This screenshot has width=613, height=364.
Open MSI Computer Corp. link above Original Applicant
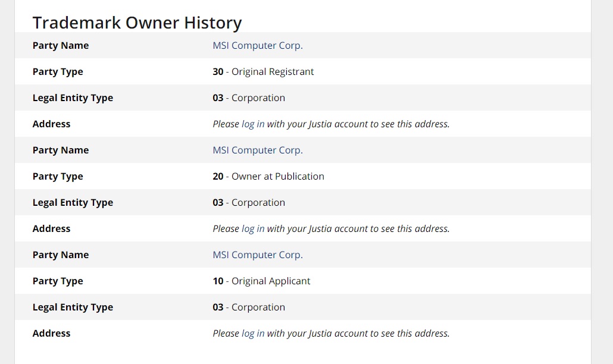coord(258,255)
